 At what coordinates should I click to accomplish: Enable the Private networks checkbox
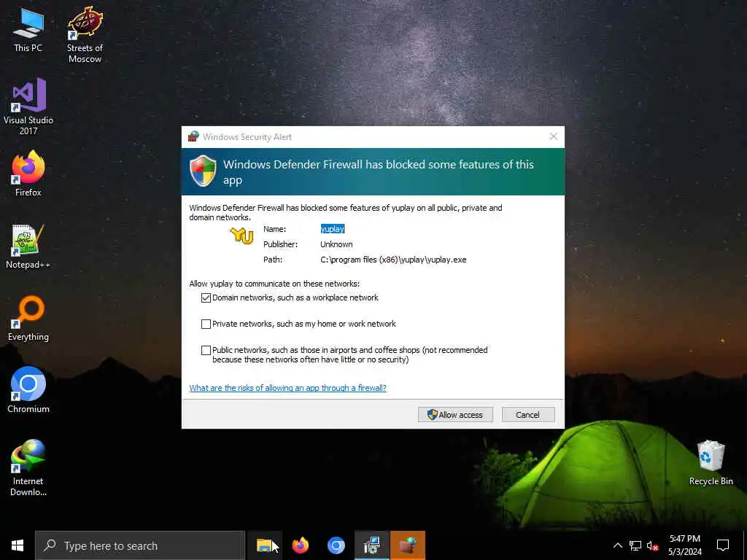click(x=206, y=324)
